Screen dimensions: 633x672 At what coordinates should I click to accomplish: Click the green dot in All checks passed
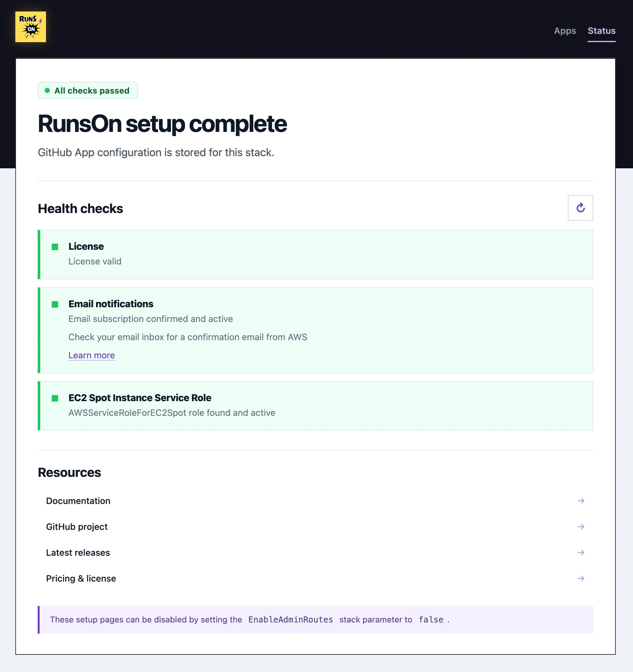(47, 90)
